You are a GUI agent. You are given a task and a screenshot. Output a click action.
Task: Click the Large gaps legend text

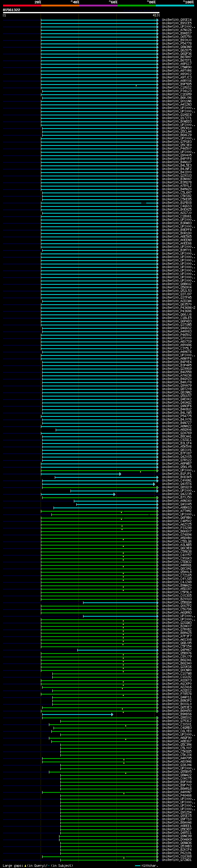38,865
